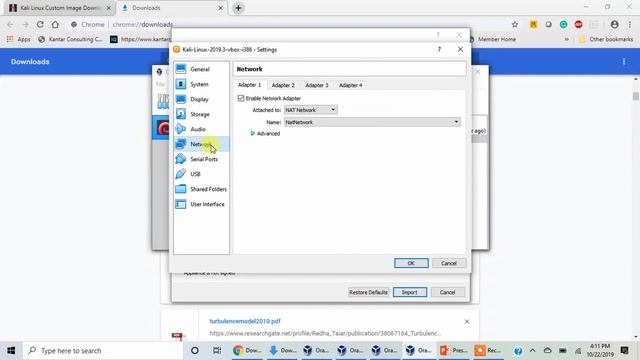Switch to Adapter 1 tab
Image resolution: width=640 pixels, height=360 pixels.
tap(249, 85)
